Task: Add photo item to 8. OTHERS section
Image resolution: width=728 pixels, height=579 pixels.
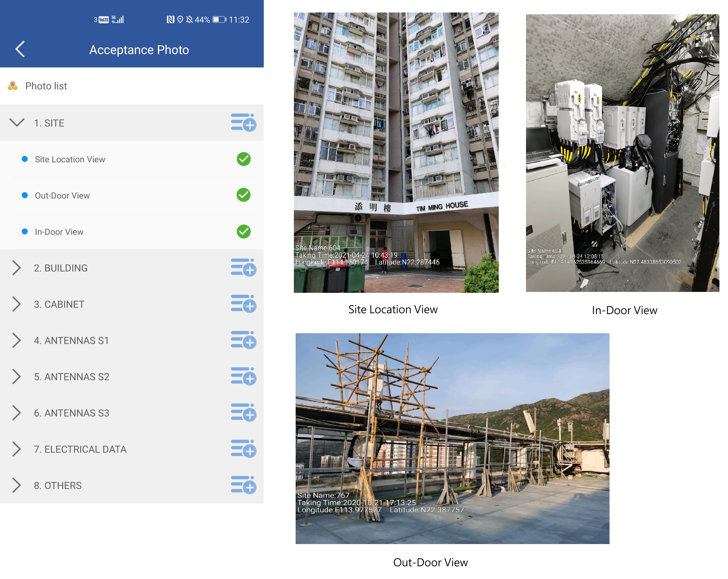Action: click(244, 485)
